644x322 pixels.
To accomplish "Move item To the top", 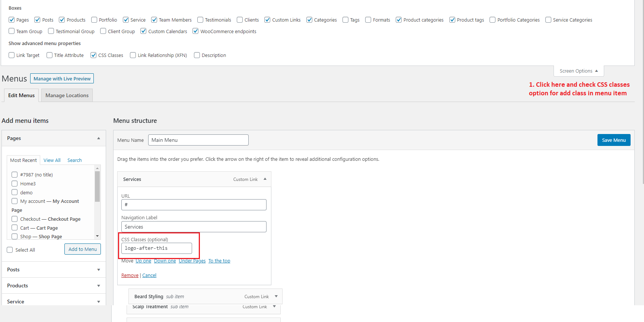I will click(x=219, y=261).
